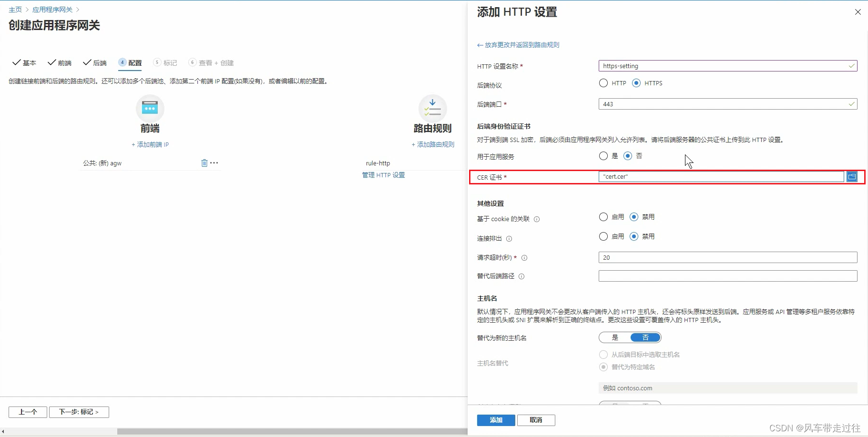Show info tooltip for request timeout

click(524, 258)
